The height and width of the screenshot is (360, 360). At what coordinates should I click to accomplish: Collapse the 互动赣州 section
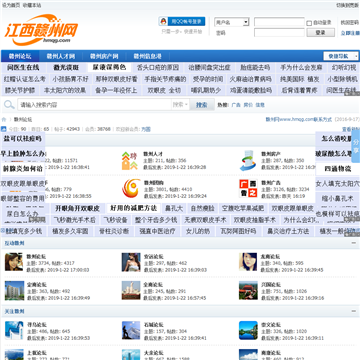click(354, 243)
